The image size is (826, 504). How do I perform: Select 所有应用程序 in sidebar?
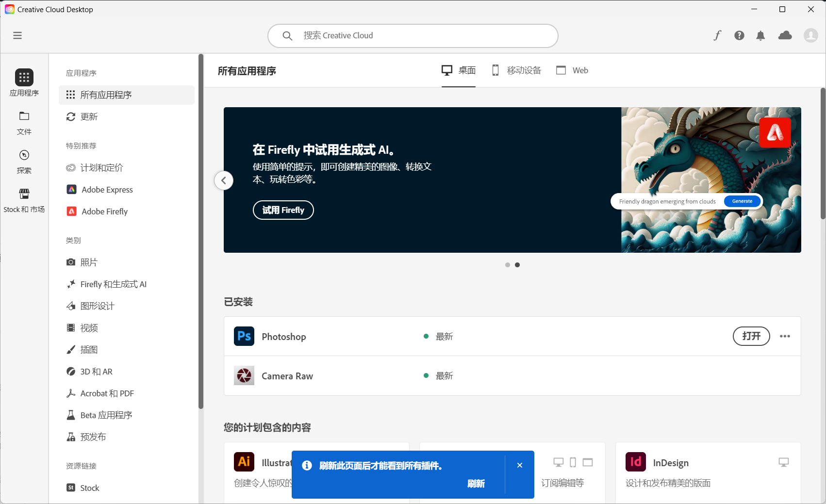[x=127, y=95]
